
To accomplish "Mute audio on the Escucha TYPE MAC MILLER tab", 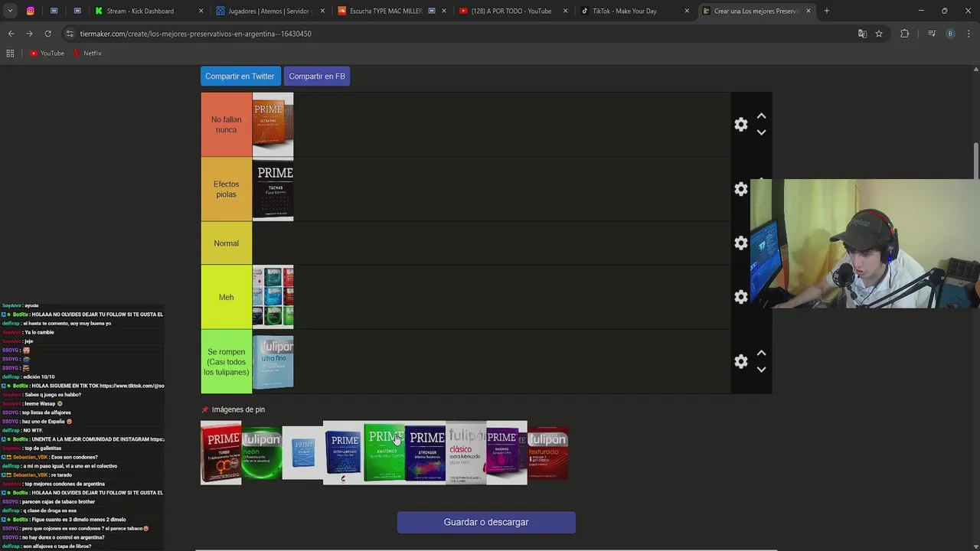I will [x=433, y=11].
